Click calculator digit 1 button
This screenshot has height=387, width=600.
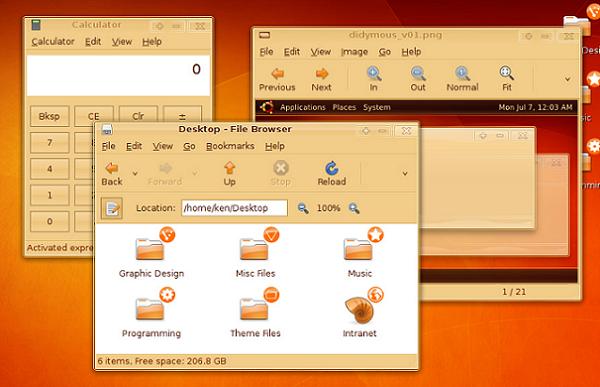49,195
